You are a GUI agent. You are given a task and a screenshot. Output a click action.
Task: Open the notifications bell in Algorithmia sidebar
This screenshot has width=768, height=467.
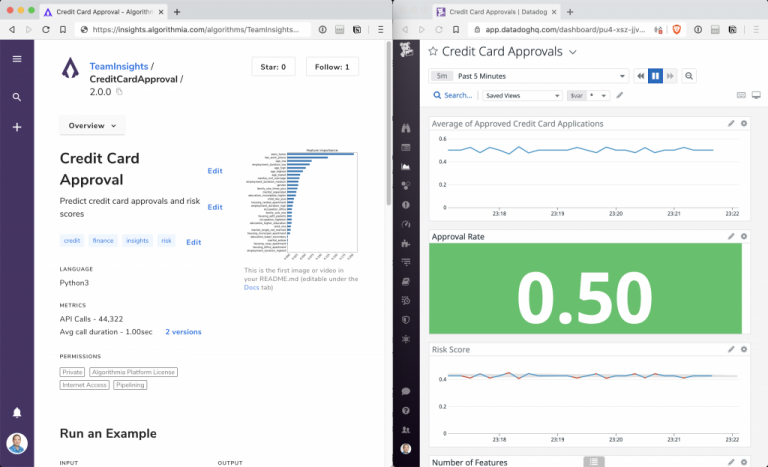(17, 412)
